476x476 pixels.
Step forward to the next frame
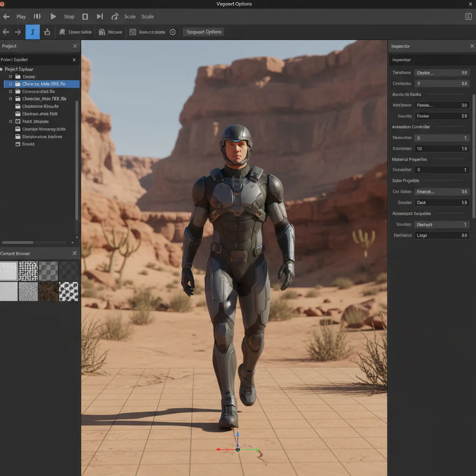[x=99, y=16]
